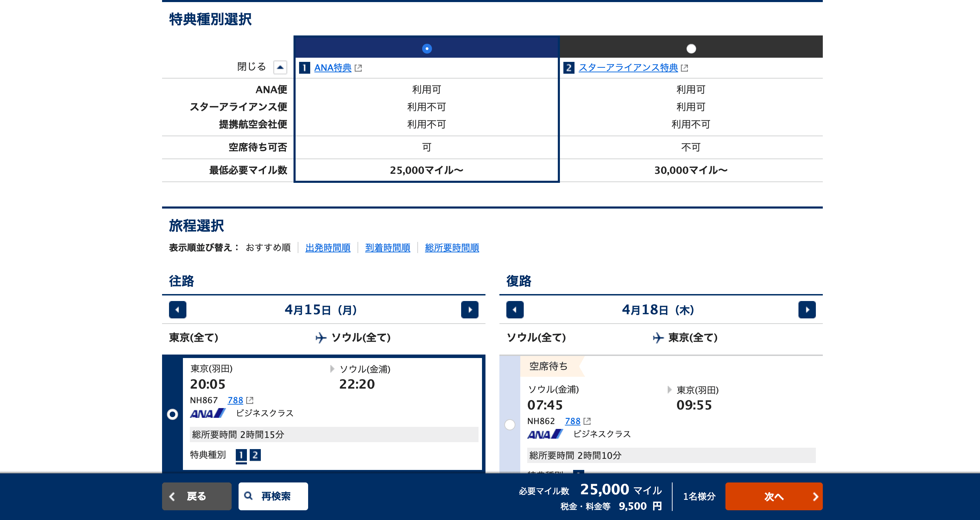Image resolution: width=980 pixels, height=520 pixels.
Task: Click the external link icon beside ANA特典
Action: coord(358,68)
